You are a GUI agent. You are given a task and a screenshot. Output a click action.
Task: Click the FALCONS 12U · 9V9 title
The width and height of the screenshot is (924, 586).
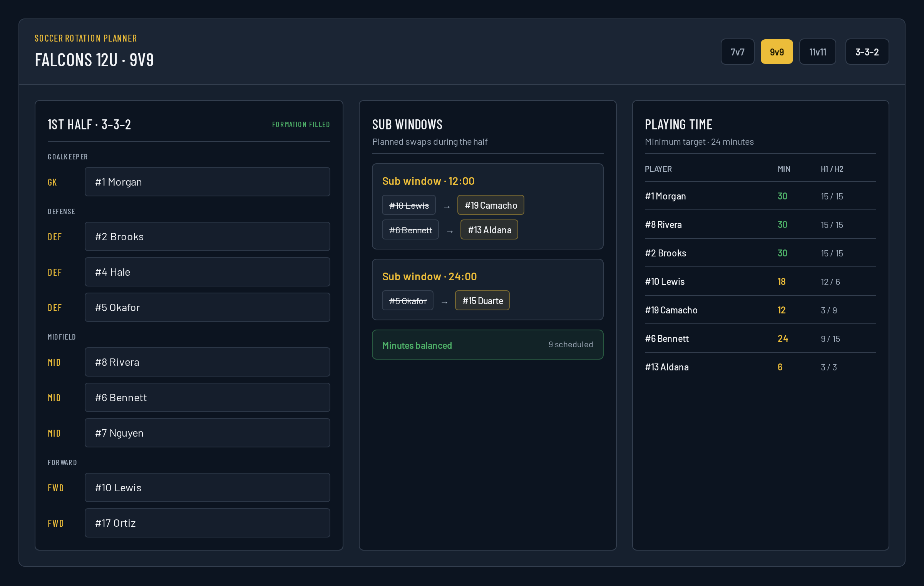click(94, 60)
